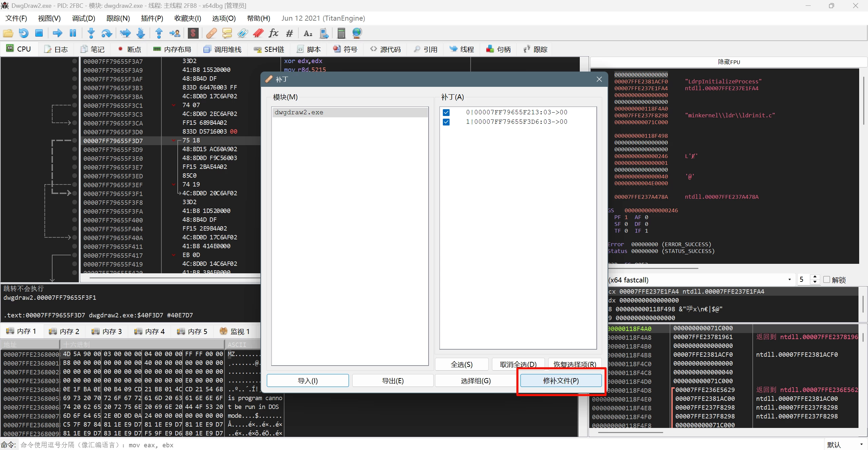Image resolution: width=868 pixels, height=450 pixels.
Task: Click the Step into arrow icon
Action: pyautogui.click(x=91, y=33)
